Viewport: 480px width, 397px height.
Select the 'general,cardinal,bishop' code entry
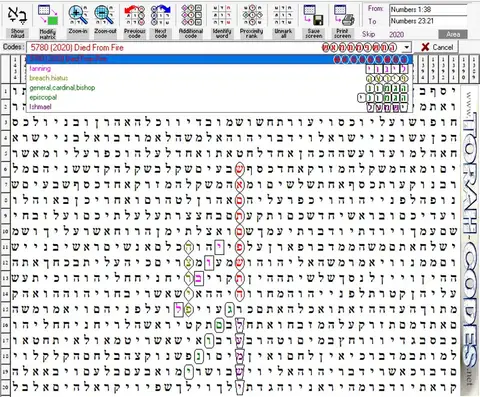pyautogui.click(x=219, y=88)
